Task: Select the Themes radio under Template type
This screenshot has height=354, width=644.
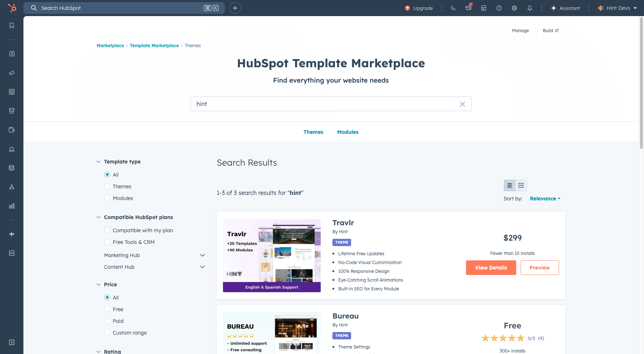Action: [107, 186]
